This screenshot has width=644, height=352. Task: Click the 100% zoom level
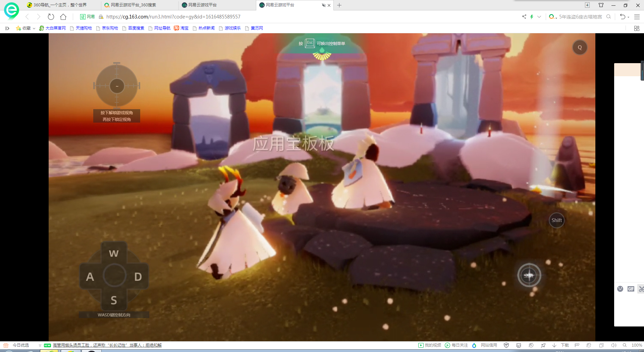[x=637, y=345]
